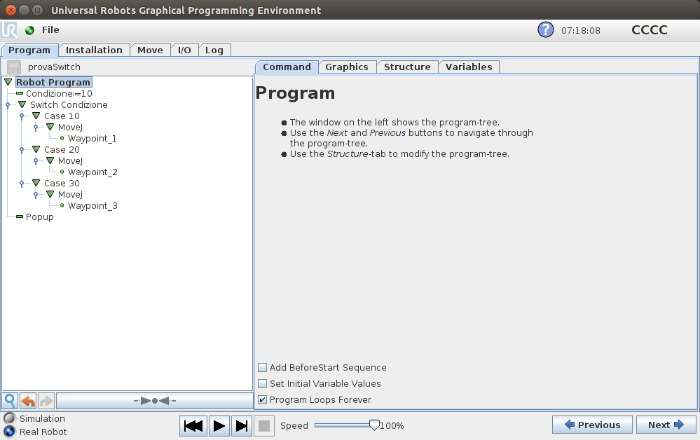
Task: Click the greyed redo arrow icon
Action: [46, 401]
